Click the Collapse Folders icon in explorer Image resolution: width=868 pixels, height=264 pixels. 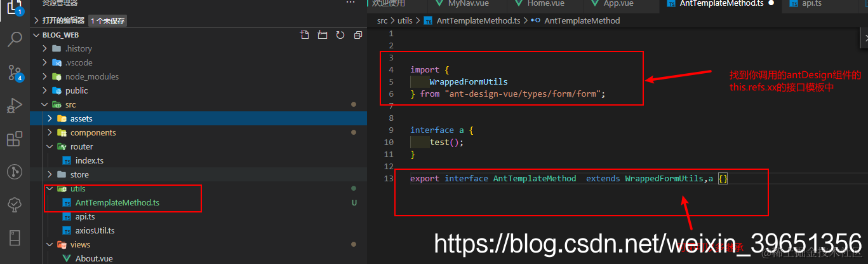pyautogui.click(x=358, y=35)
